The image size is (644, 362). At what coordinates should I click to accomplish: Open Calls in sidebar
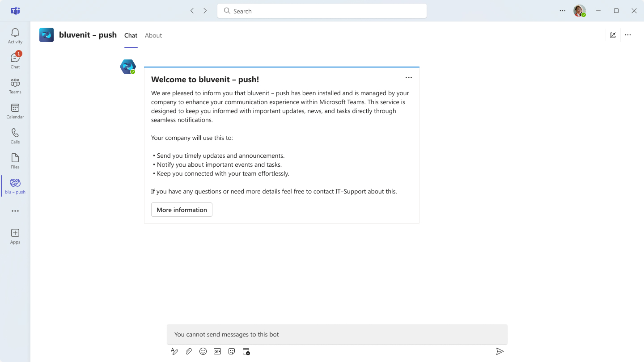coord(15,136)
